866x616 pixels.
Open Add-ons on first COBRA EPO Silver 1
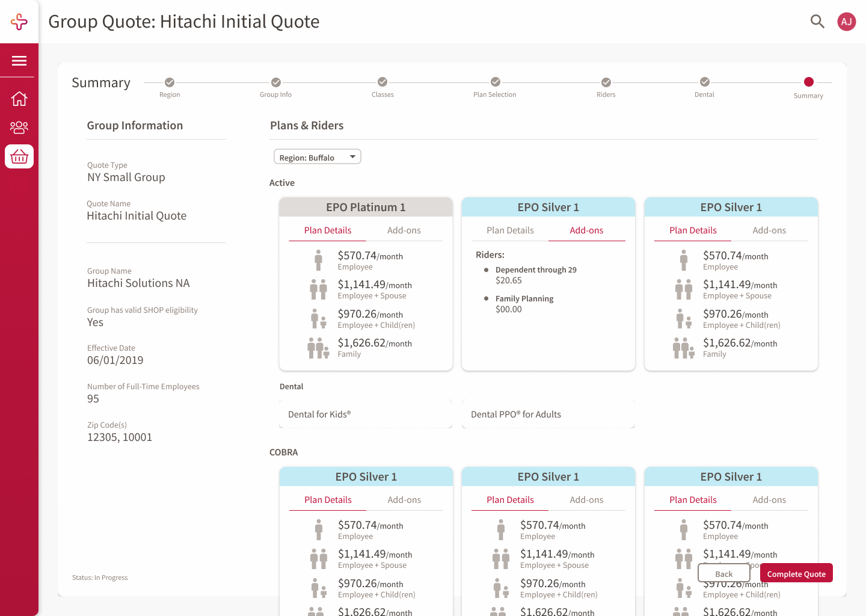tap(404, 500)
